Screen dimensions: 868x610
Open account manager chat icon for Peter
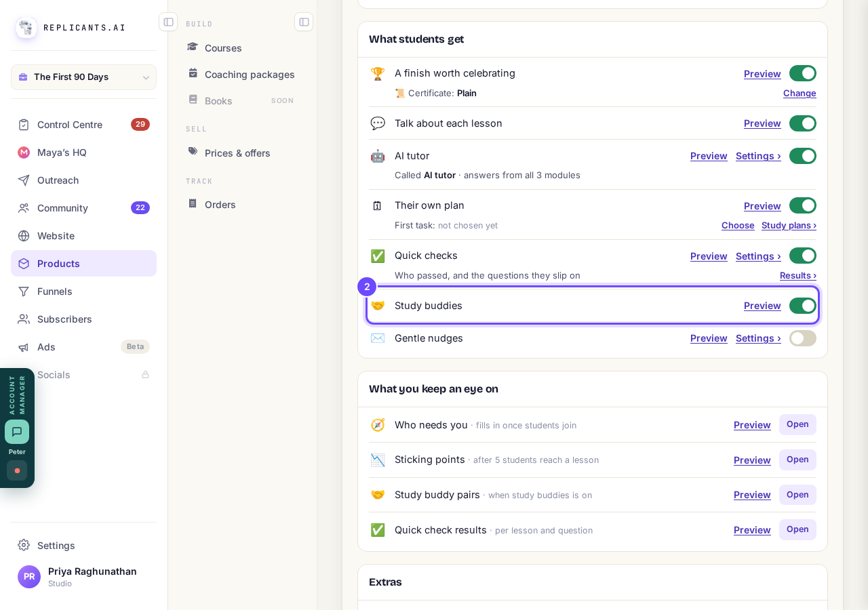(17, 432)
